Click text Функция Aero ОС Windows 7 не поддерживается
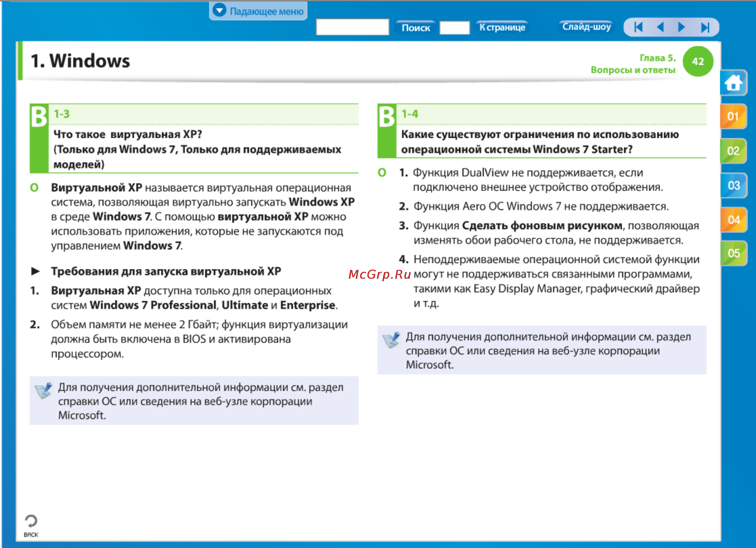756x548 pixels. [x=541, y=206]
